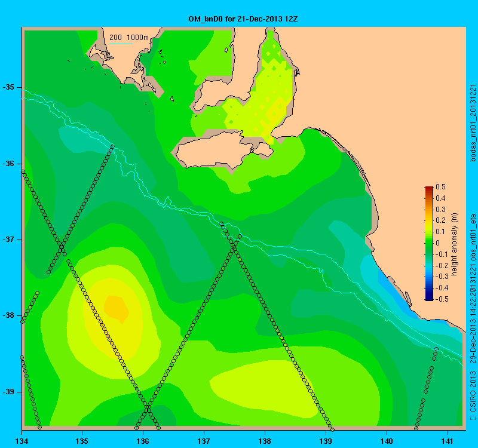Click the '141' longitude axis label
The width and height of the screenshot is (478, 448).
coord(448,441)
